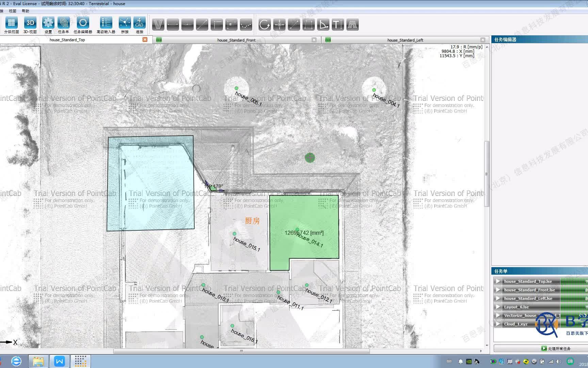
Task: Run the Vectorize_house job
Action: click(x=498, y=316)
